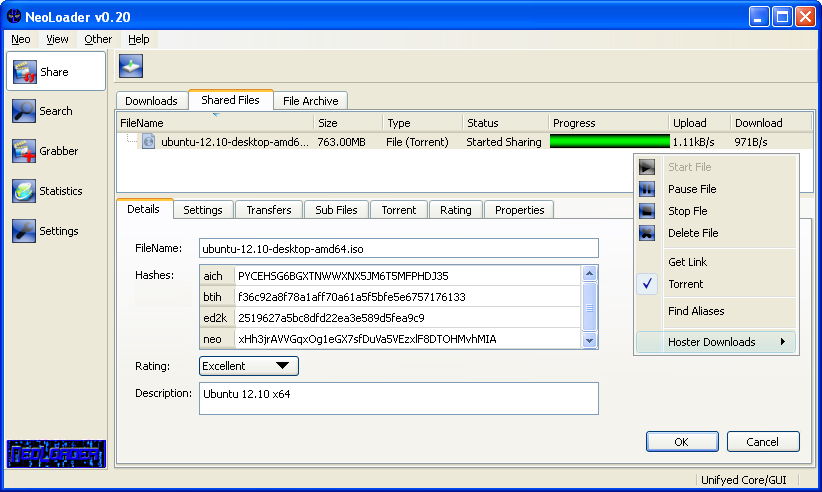Screen dimensions: 822x492
Task: Open the Neo menu
Action: click(21, 39)
